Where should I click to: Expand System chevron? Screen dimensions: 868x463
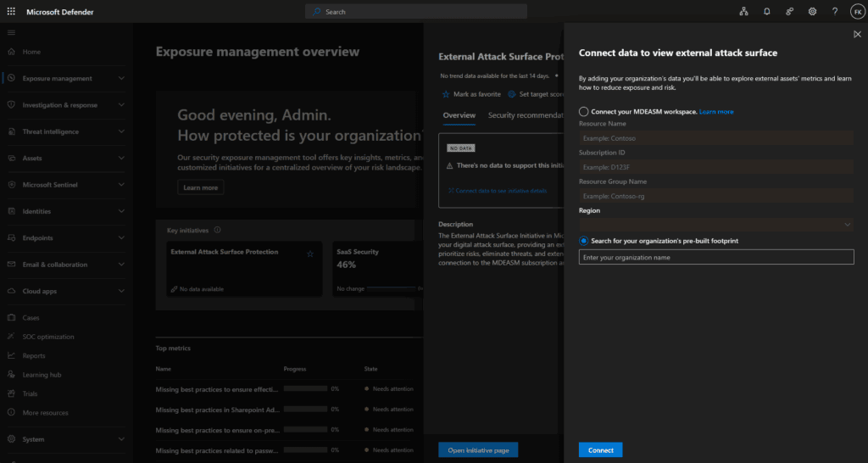(x=121, y=438)
